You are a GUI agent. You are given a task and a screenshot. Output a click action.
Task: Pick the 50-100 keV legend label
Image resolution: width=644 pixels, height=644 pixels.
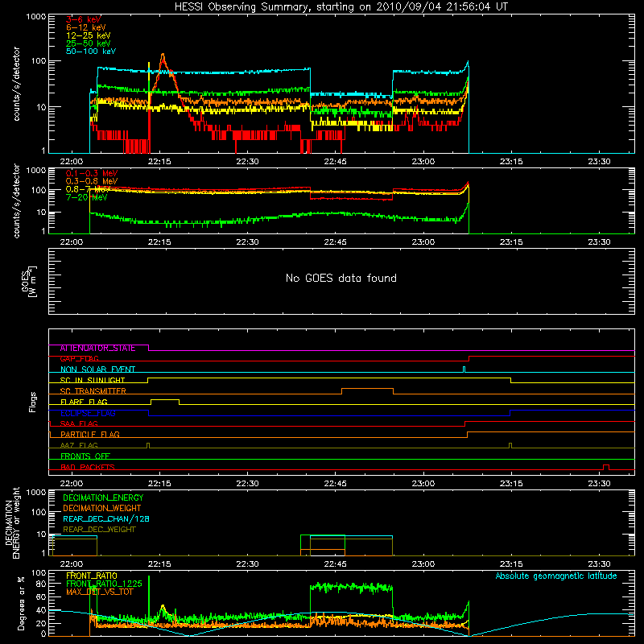point(91,52)
